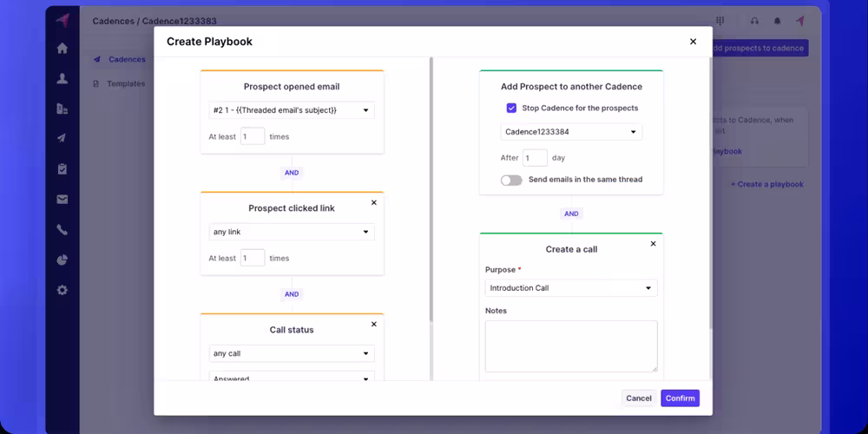Open the Prospects person icon in sidebar
The height and width of the screenshot is (434, 868).
[x=62, y=79]
